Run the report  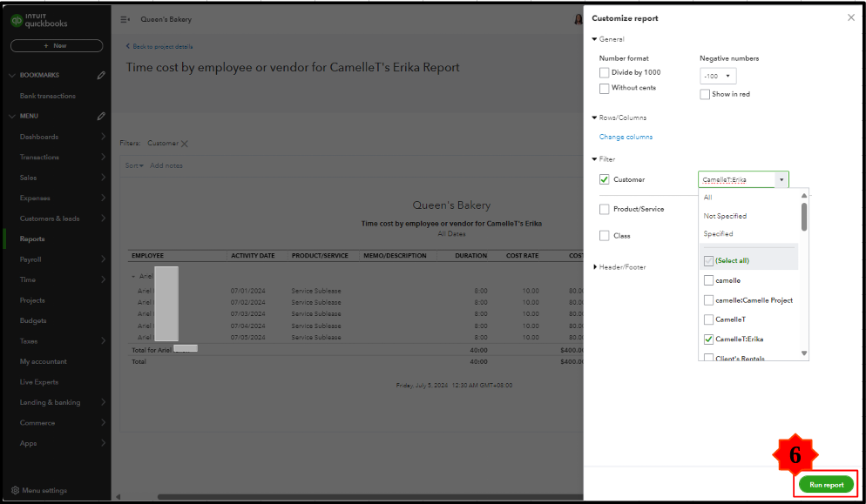coord(826,485)
